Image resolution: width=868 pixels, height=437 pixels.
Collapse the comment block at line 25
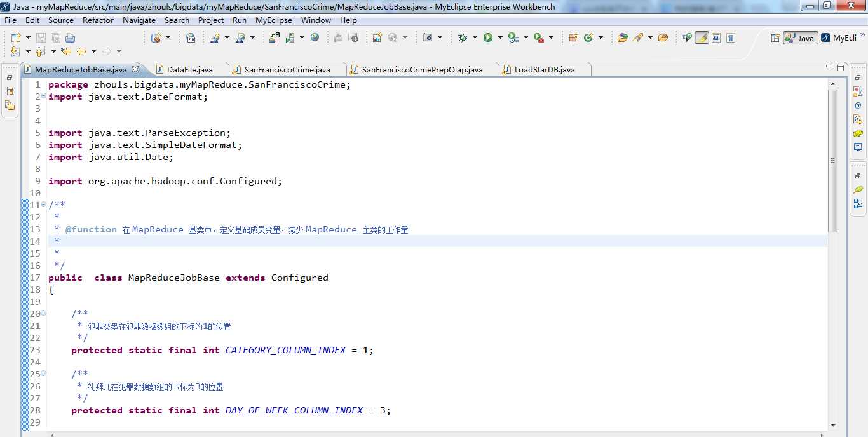coord(43,373)
